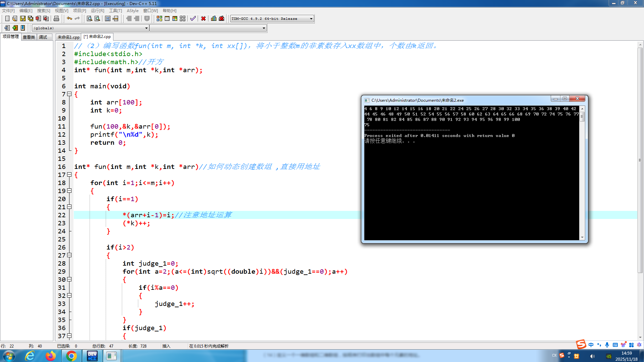Image resolution: width=644 pixels, height=362 pixels.
Task: Switch to the 未命名1.cpp tab
Action: (68, 37)
